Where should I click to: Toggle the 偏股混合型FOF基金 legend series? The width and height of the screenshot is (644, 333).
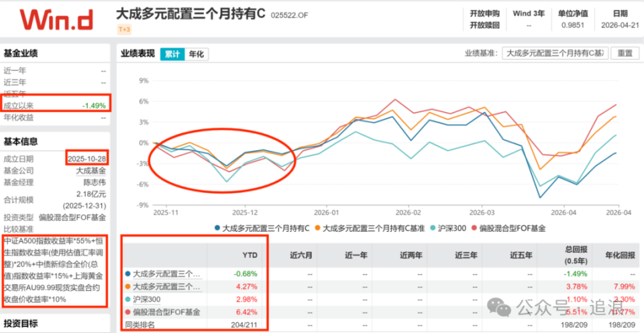pyautogui.click(x=508, y=228)
